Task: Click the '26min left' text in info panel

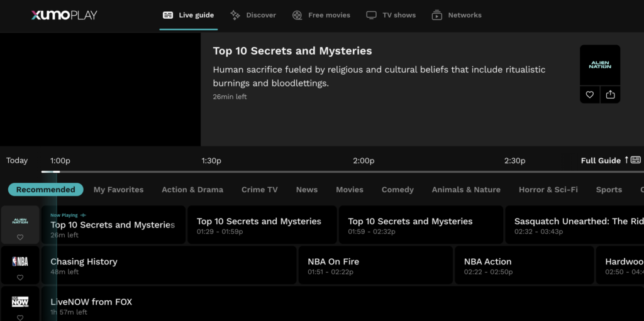Action: 230,97
